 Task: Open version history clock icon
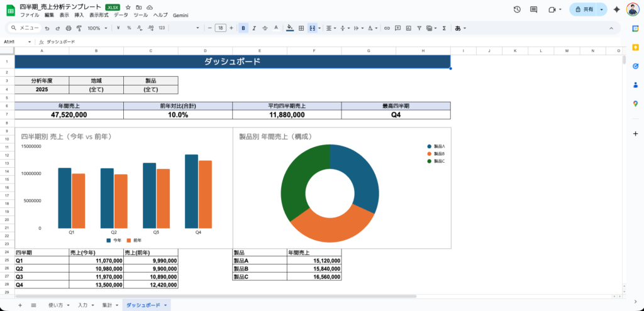pyautogui.click(x=517, y=9)
